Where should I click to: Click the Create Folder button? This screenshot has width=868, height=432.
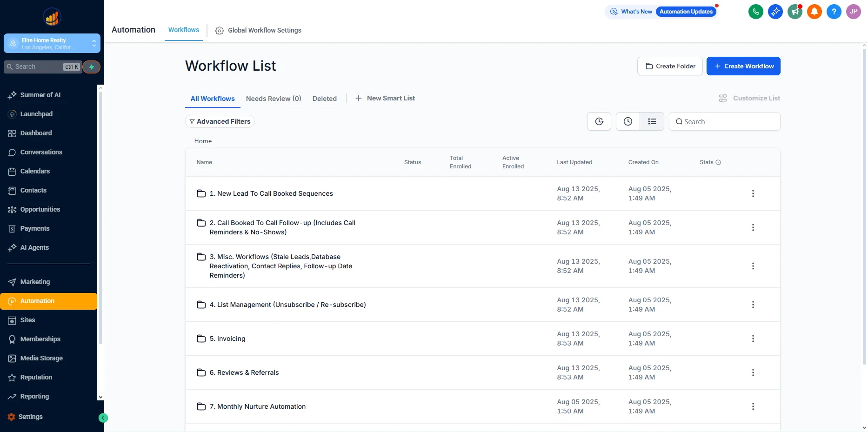click(x=669, y=66)
